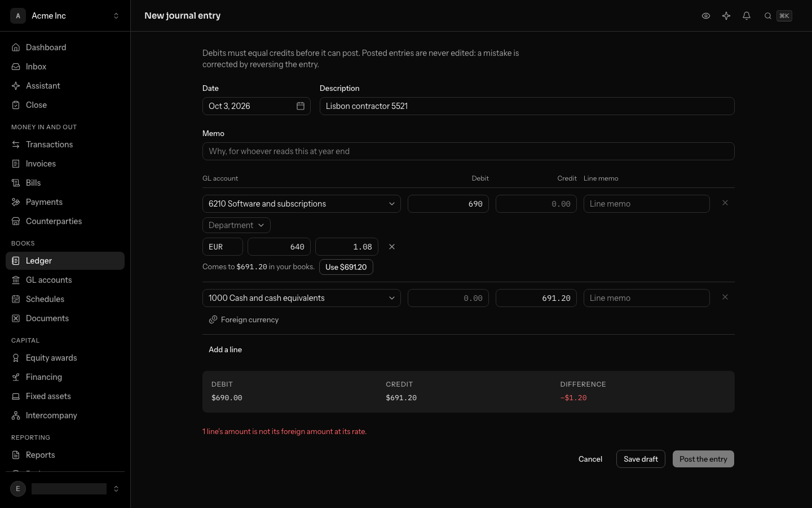Image resolution: width=812 pixels, height=508 pixels.
Task: Go to Dashboard in the sidebar
Action: coord(65,47)
